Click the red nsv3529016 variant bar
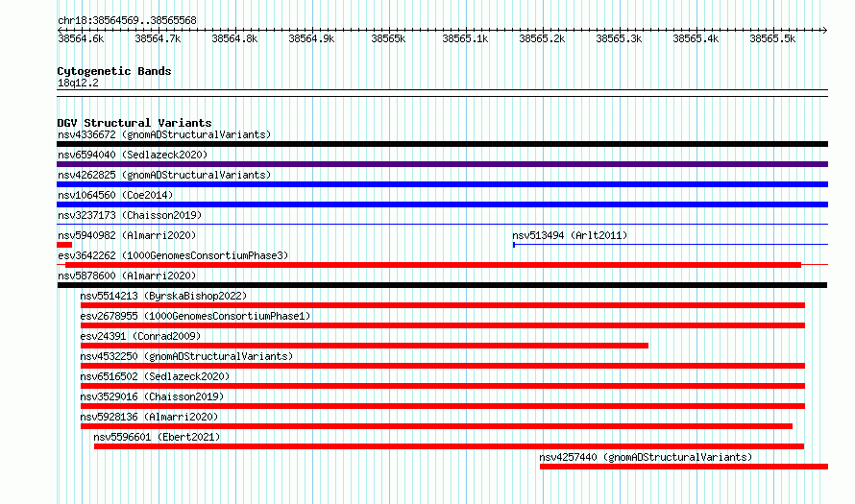The width and height of the screenshot is (855, 504). 443,406
